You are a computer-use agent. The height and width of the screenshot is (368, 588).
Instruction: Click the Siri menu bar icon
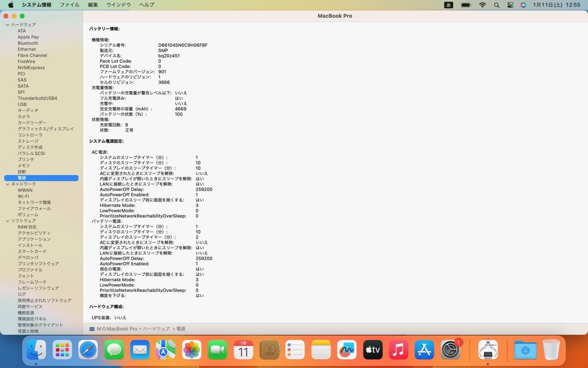(523, 5)
